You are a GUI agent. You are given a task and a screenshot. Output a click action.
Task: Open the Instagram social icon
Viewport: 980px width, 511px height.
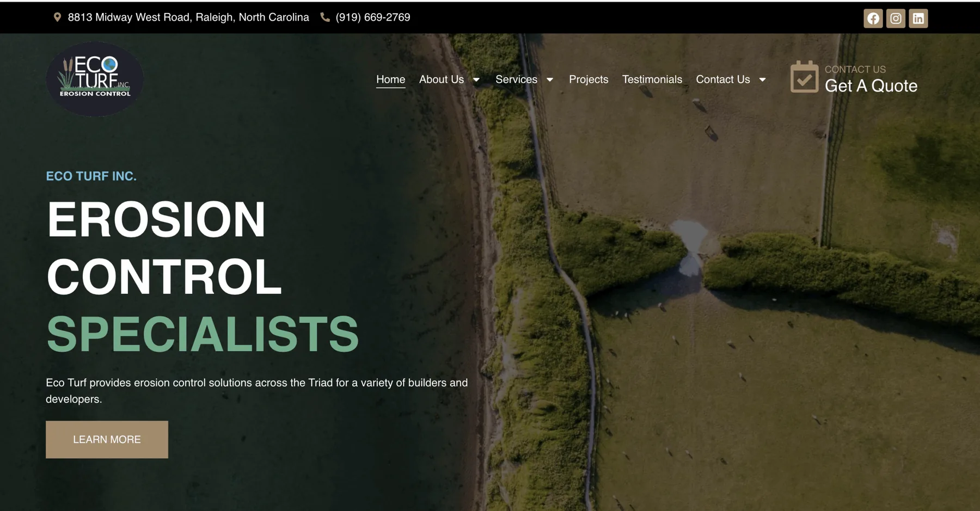pos(896,19)
